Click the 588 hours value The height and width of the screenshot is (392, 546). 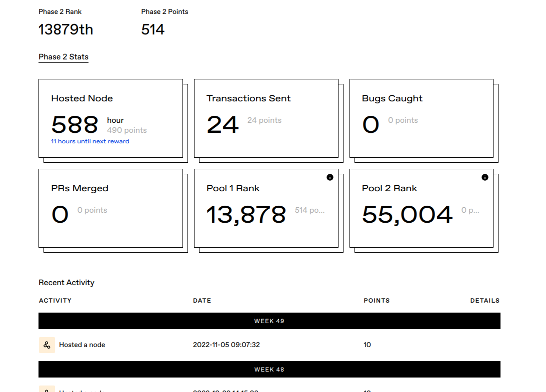point(74,124)
